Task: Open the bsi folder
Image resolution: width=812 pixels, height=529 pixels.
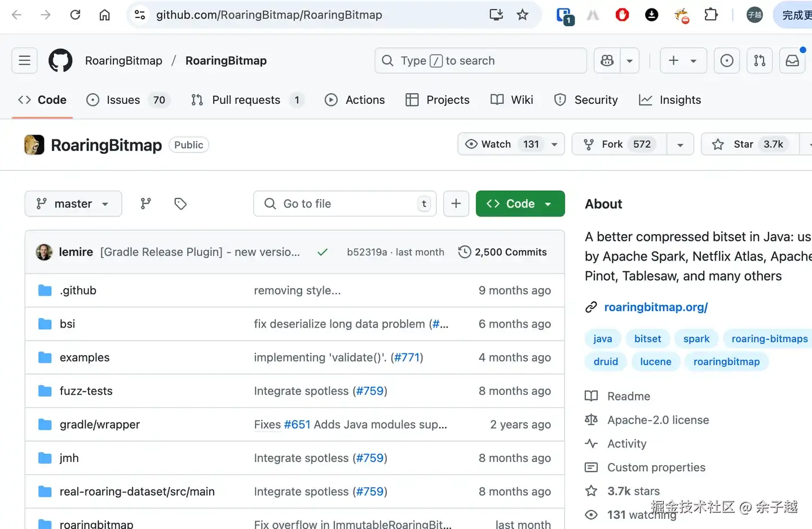Action: point(67,324)
